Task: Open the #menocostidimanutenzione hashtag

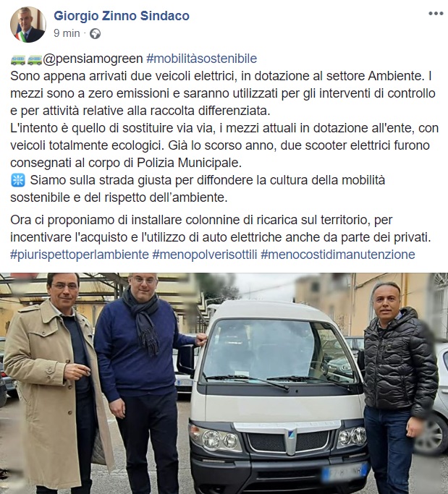Action: click(x=338, y=255)
